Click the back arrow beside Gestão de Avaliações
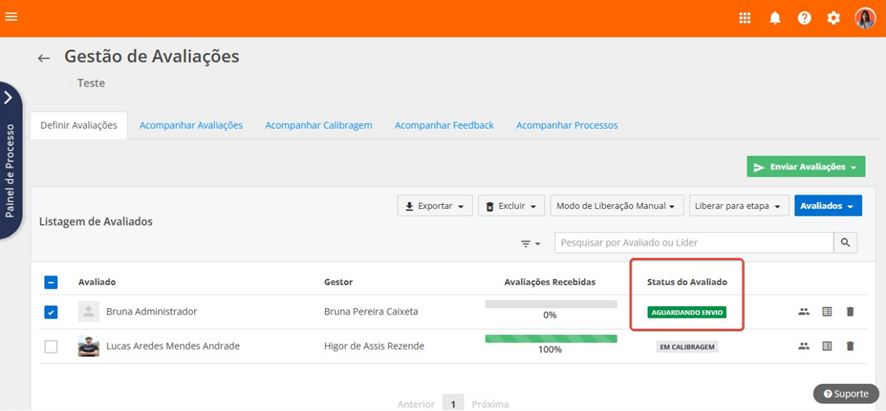 pyautogui.click(x=44, y=59)
